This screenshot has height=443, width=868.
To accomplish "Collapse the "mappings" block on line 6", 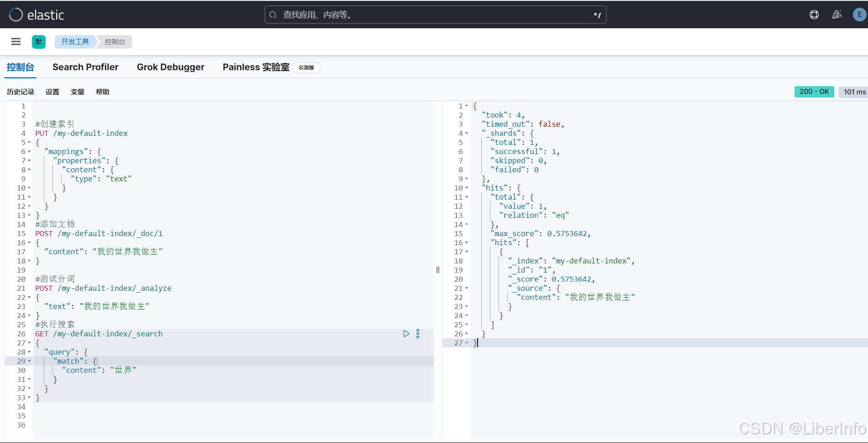I will pos(29,151).
